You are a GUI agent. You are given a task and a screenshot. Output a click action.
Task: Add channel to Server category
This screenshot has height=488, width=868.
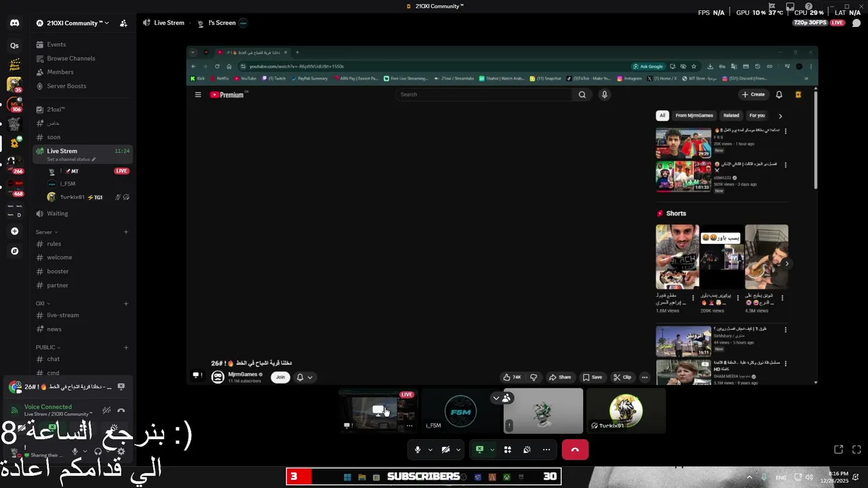pyautogui.click(x=126, y=232)
